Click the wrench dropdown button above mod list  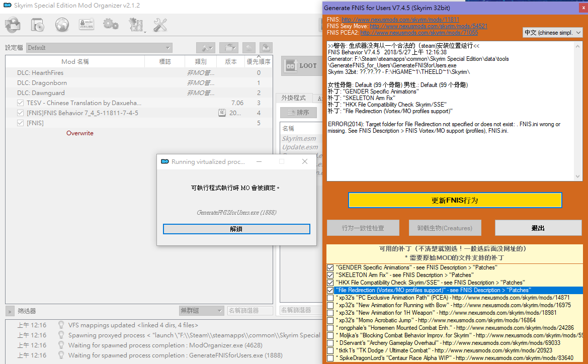[x=206, y=48]
